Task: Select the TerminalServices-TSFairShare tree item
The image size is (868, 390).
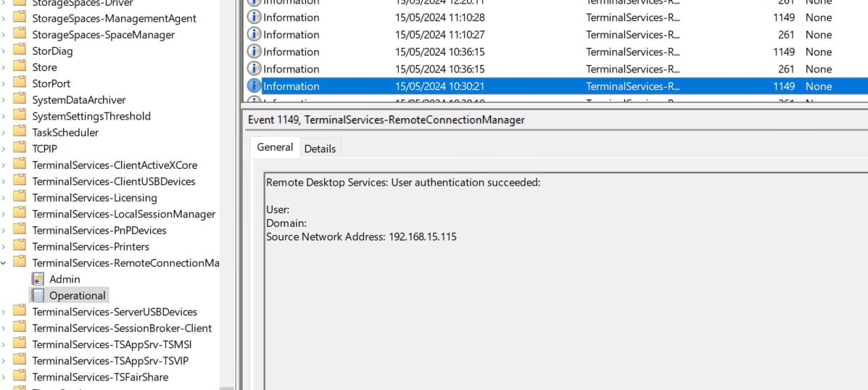Action: [100, 377]
